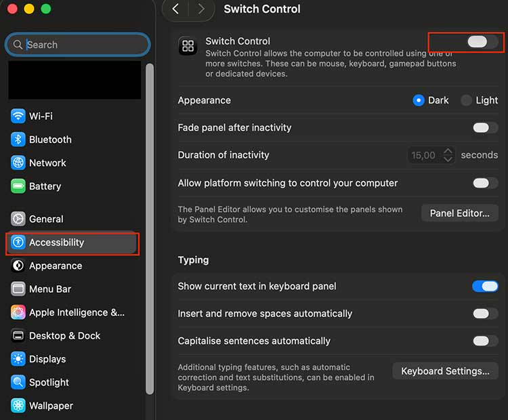The width and height of the screenshot is (508, 420).
Task: Open Spotlight settings icon
Action: click(18, 383)
